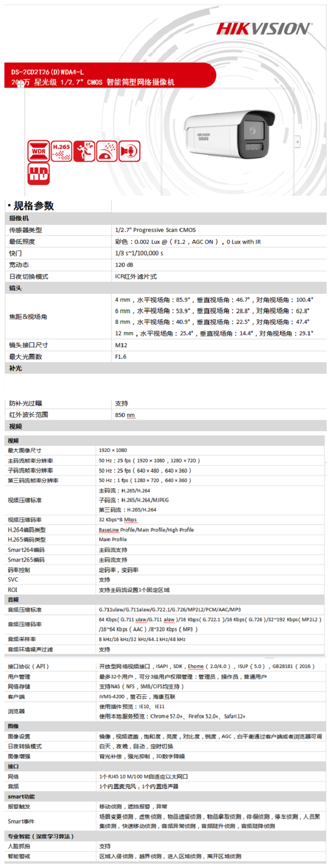Click the HD feature icon
The image size is (331, 868).
38,174
